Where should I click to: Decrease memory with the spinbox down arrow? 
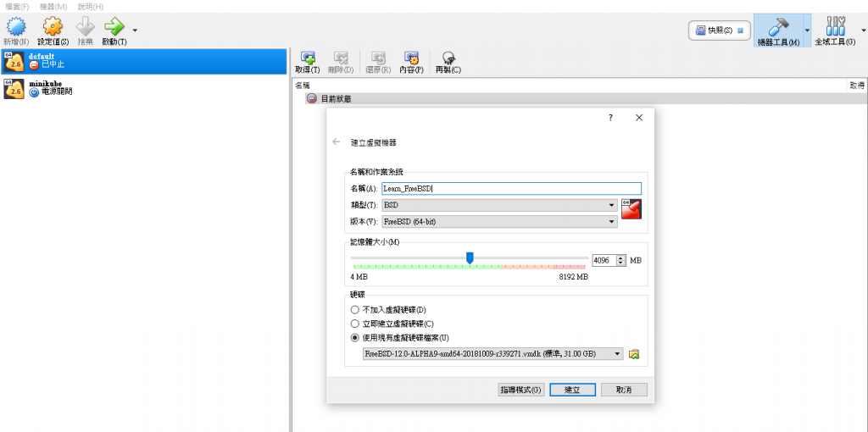(x=621, y=263)
